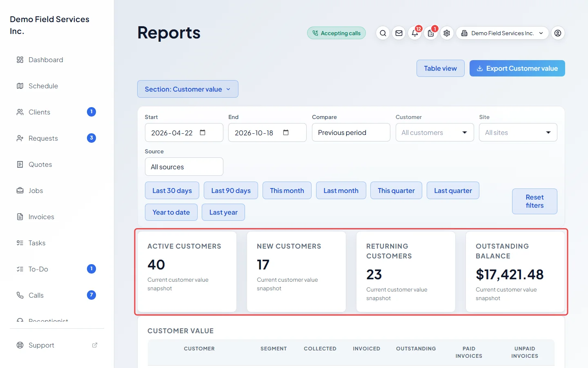
Task: Open Start date calendar picker icon
Action: tap(203, 132)
